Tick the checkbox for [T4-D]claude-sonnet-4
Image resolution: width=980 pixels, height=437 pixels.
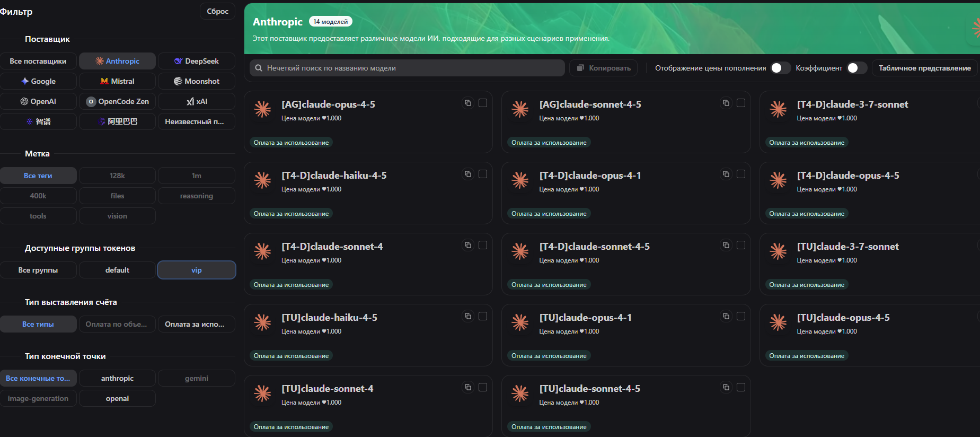pyautogui.click(x=483, y=245)
